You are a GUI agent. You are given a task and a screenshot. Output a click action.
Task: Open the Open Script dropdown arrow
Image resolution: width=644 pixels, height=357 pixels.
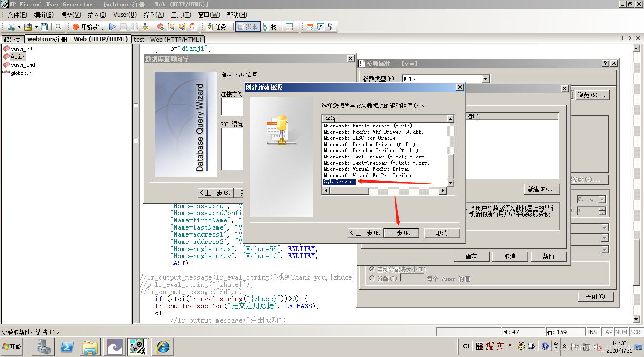[x=36, y=27]
